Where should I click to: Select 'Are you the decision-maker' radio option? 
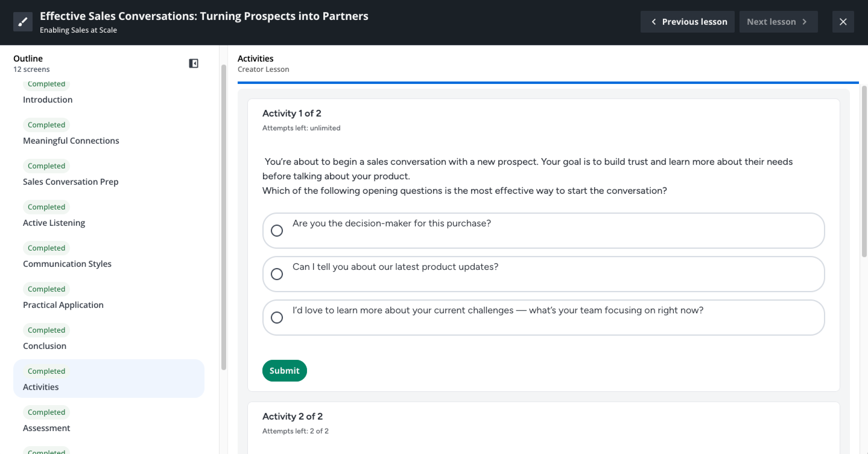[277, 231]
